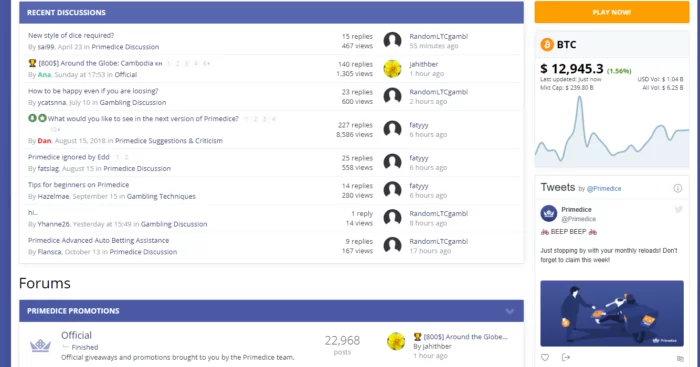
Task: Click trophy icon beside Around the Globe: Cambodia topic
Action: (32, 63)
